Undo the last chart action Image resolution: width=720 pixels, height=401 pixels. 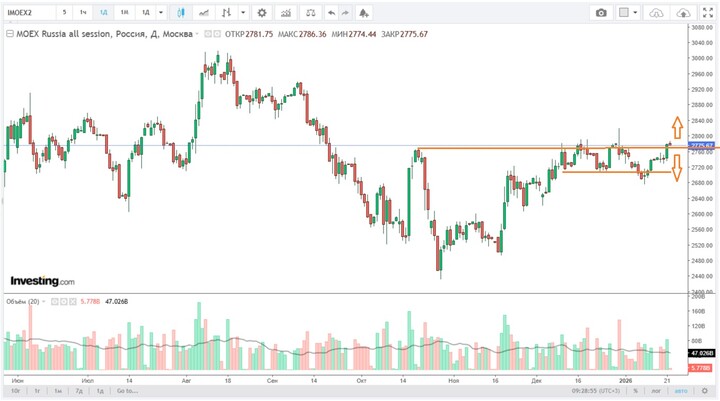[331, 13]
